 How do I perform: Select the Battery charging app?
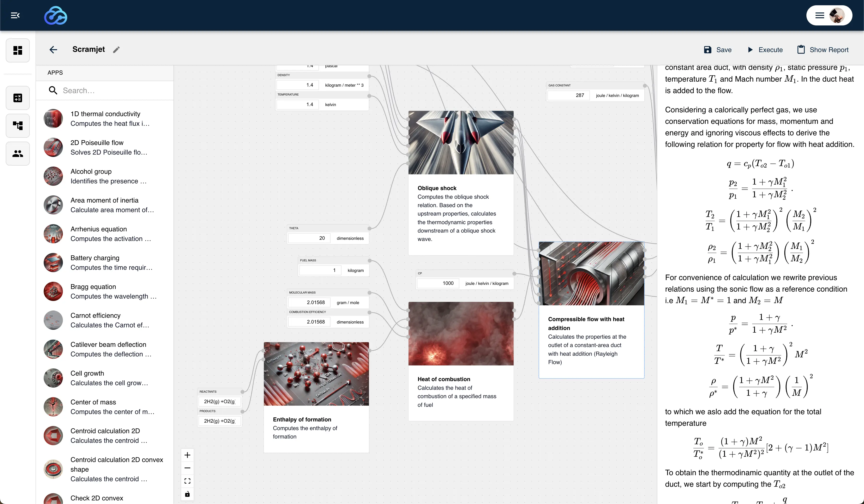105,263
